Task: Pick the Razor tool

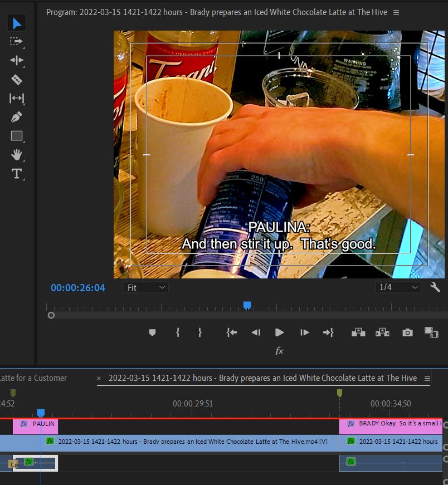Action: click(x=17, y=80)
